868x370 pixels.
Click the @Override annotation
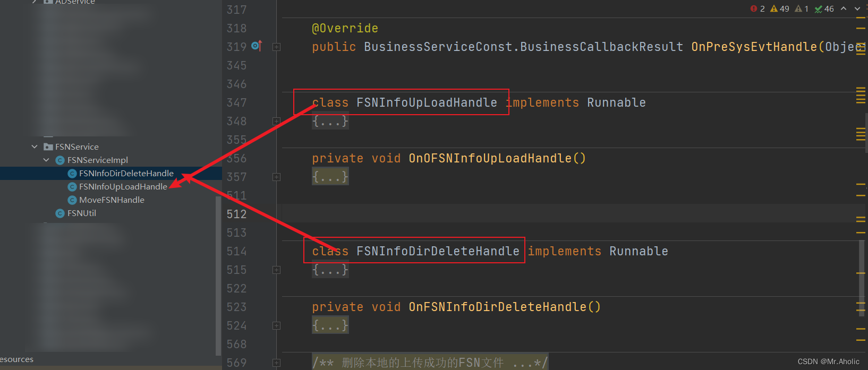pyautogui.click(x=345, y=28)
